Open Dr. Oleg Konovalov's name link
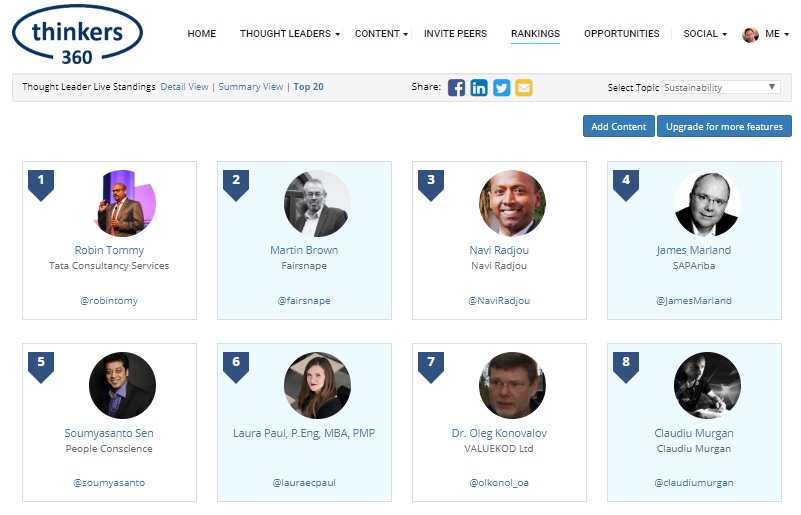The height and width of the screenshot is (515, 801). click(499, 433)
